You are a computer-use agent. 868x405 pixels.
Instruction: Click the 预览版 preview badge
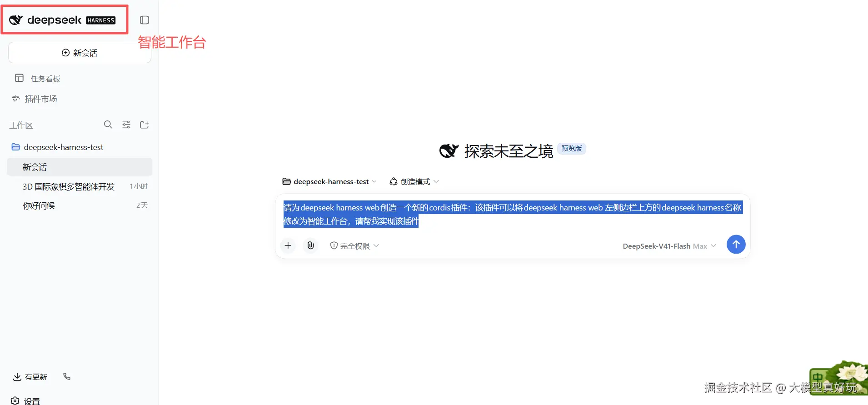pyautogui.click(x=572, y=149)
